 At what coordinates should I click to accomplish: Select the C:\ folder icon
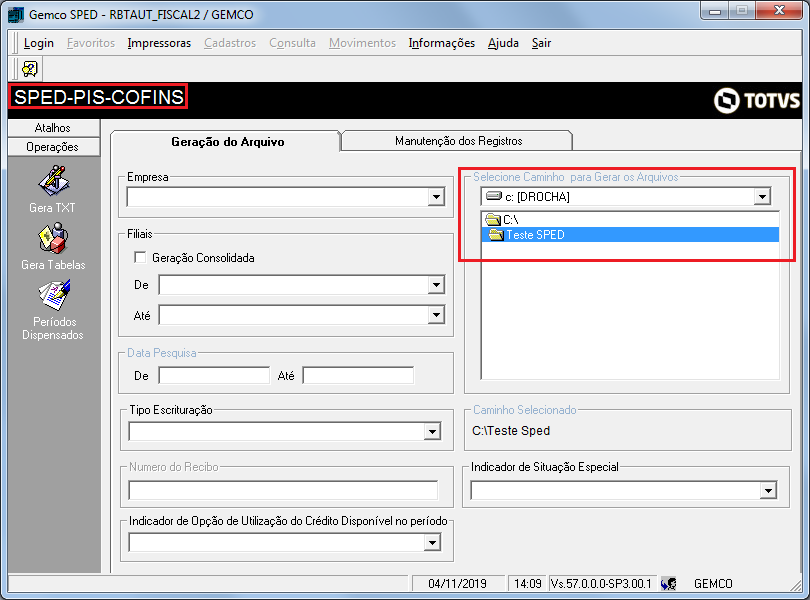coord(493,220)
